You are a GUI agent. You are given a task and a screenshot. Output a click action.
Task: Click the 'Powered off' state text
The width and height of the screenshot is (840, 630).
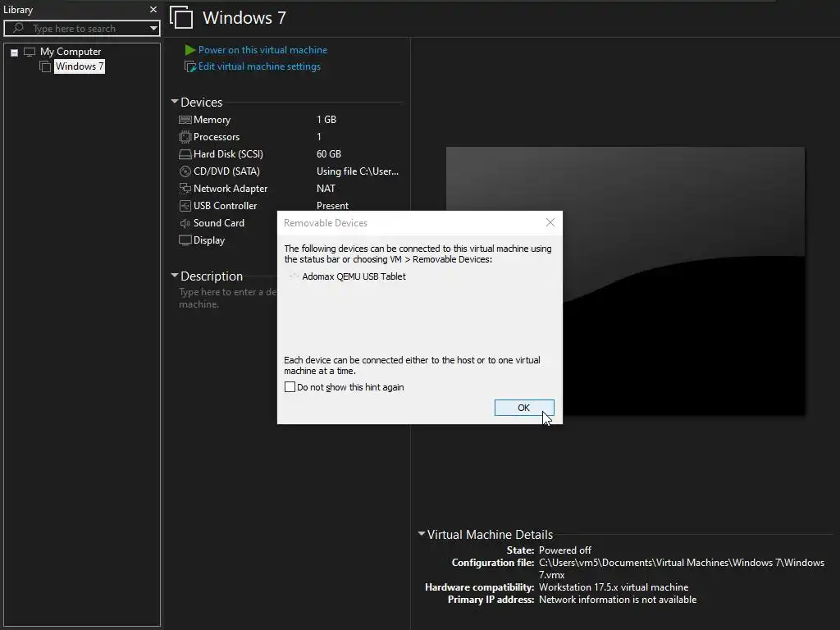click(x=564, y=550)
